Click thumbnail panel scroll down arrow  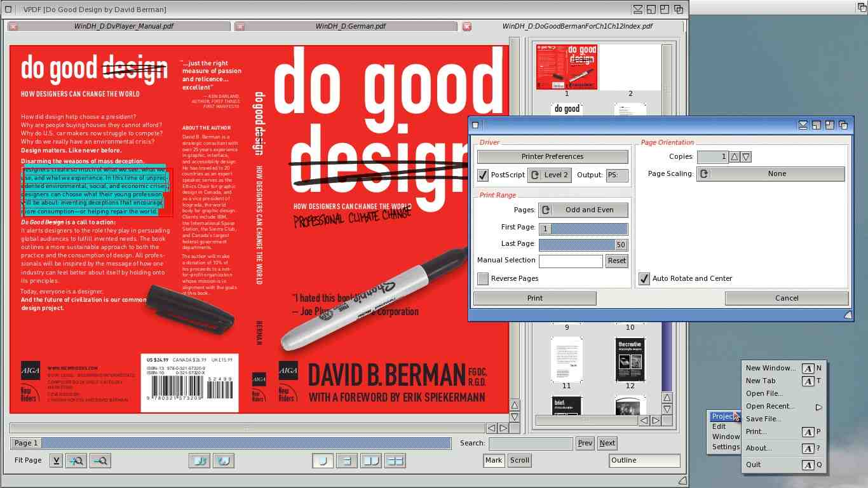[x=667, y=409]
